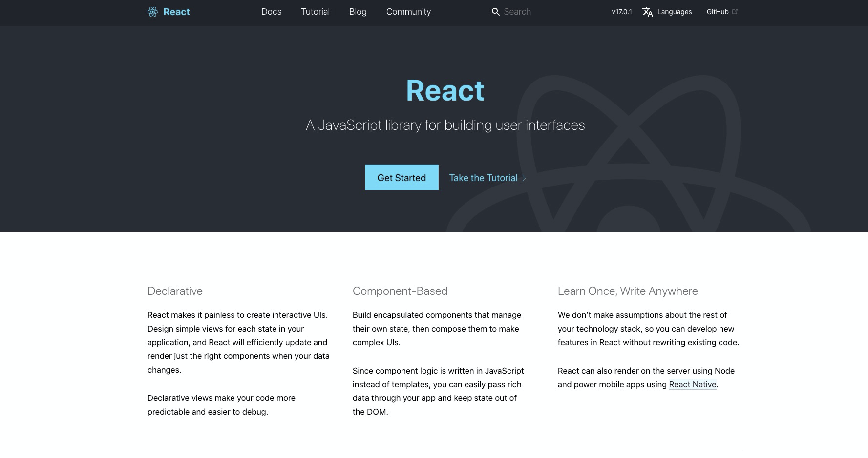This screenshot has width=868, height=458.
Task: Open the React Native link
Action: click(x=693, y=384)
